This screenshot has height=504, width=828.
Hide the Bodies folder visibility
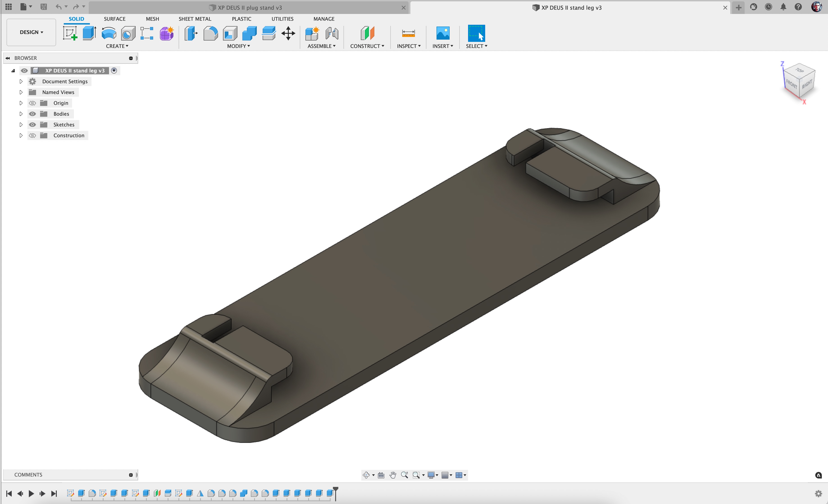click(32, 114)
